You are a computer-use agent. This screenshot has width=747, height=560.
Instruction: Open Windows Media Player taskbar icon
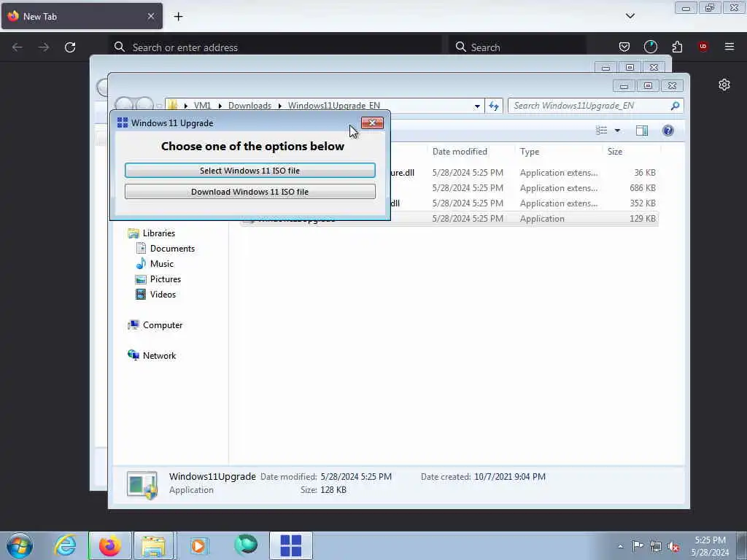(198, 545)
